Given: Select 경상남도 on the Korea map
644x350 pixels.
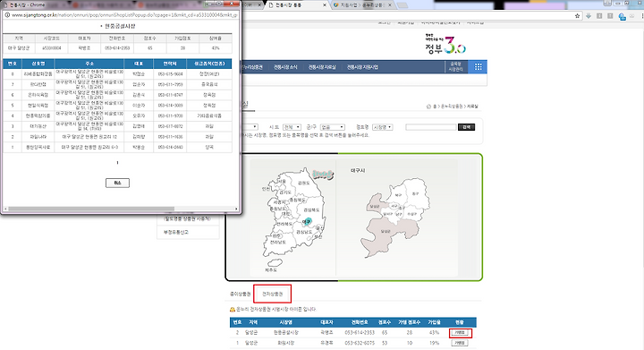Looking at the screenshot, I should pyautogui.click(x=304, y=232).
